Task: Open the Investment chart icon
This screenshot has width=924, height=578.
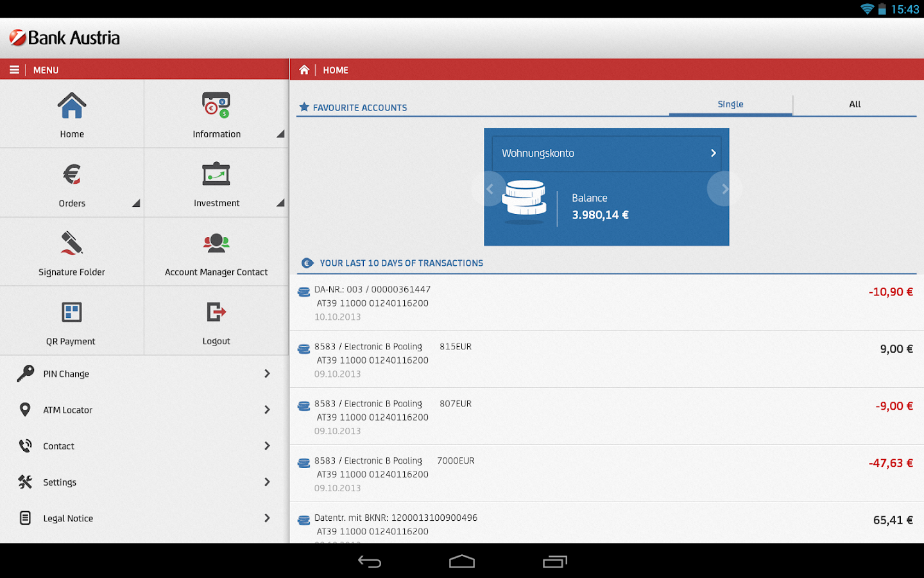Action: (x=216, y=173)
